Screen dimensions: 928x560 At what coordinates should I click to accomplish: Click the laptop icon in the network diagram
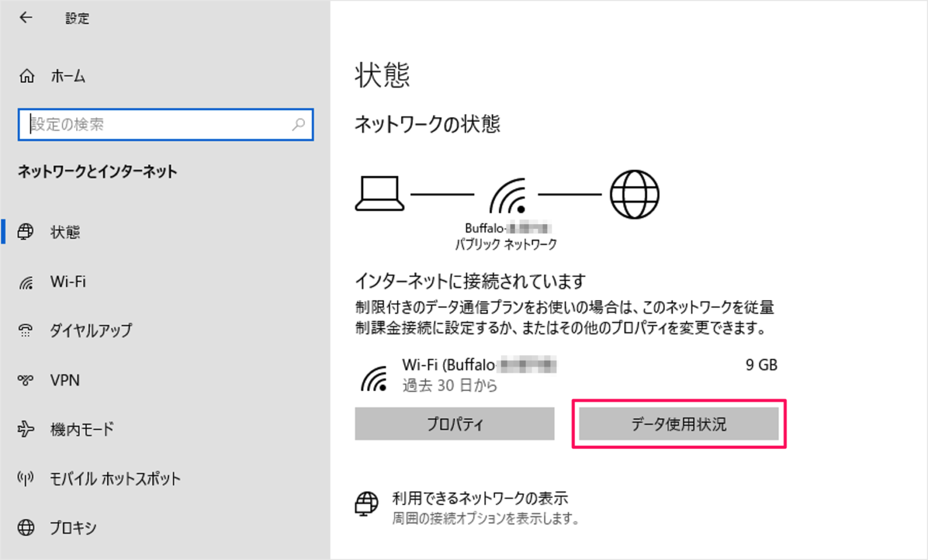click(x=380, y=193)
